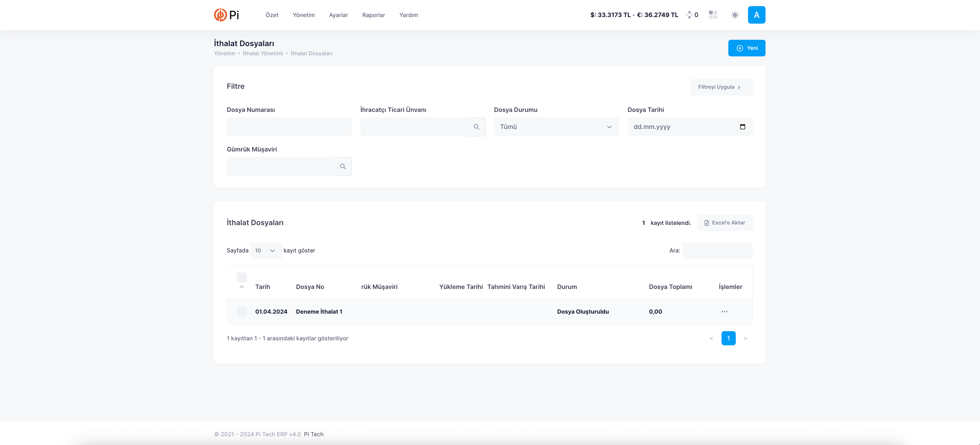Screen dimensions: 980x445
Task: Open the Dosya Tarihi calendar picker icon
Action: click(x=742, y=127)
